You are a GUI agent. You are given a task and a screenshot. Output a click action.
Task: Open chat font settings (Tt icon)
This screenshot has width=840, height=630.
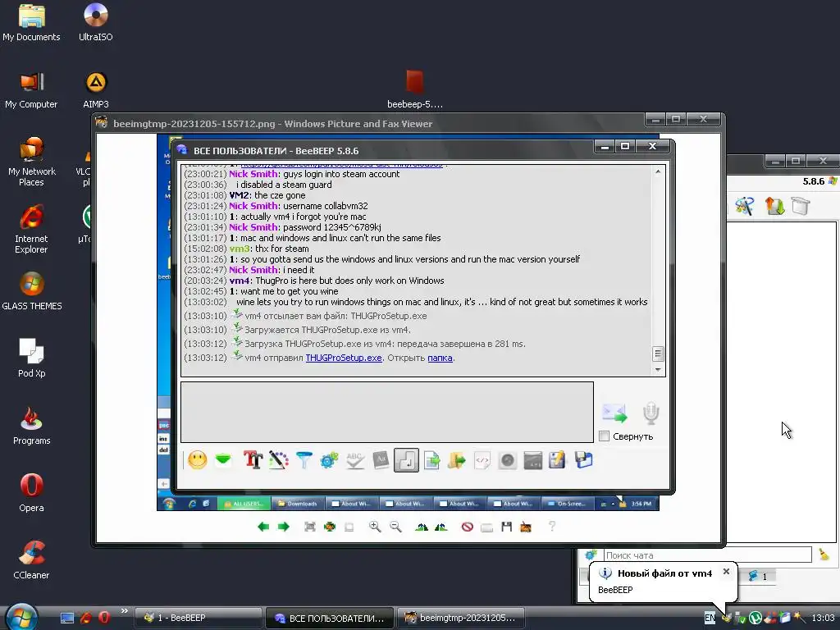[x=253, y=460]
